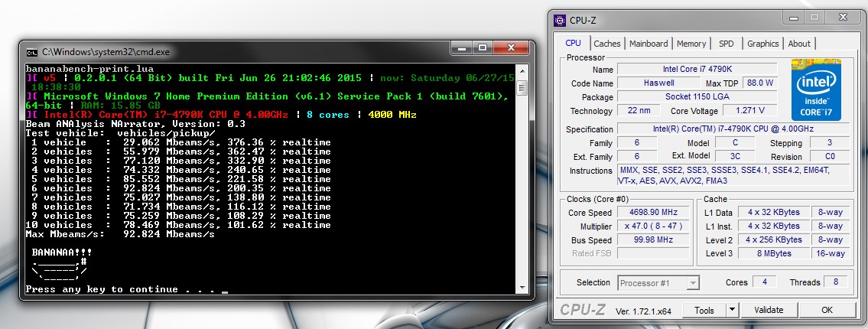Click the cyan '8 cores' text in cmd
The width and height of the screenshot is (868, 329).
328,115
